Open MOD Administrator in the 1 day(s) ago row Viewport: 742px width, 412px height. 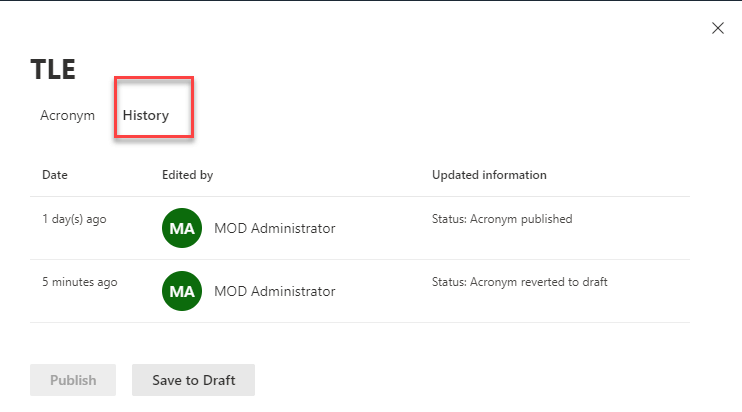(274, 229)
